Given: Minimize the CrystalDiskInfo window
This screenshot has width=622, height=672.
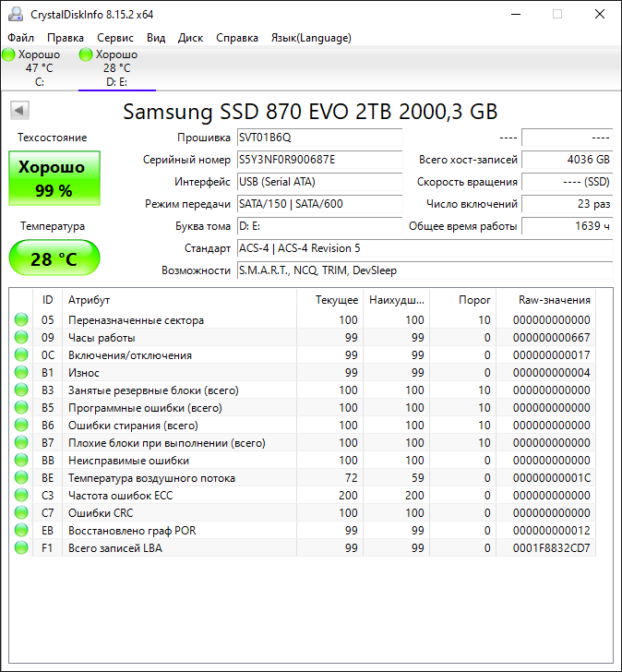Looking at the screenshot, I should [516, 14].
